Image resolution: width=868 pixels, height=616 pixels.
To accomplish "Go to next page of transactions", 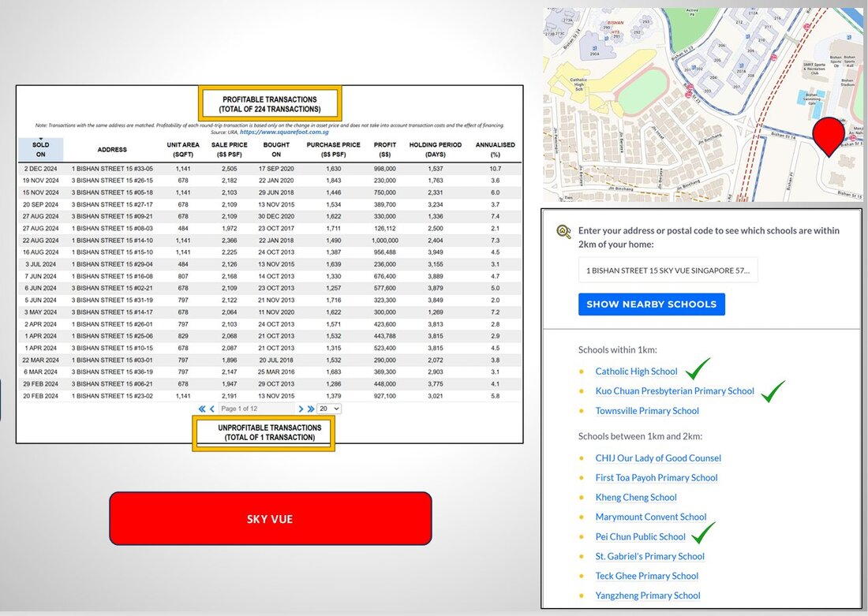I will (x=301, y=409).
